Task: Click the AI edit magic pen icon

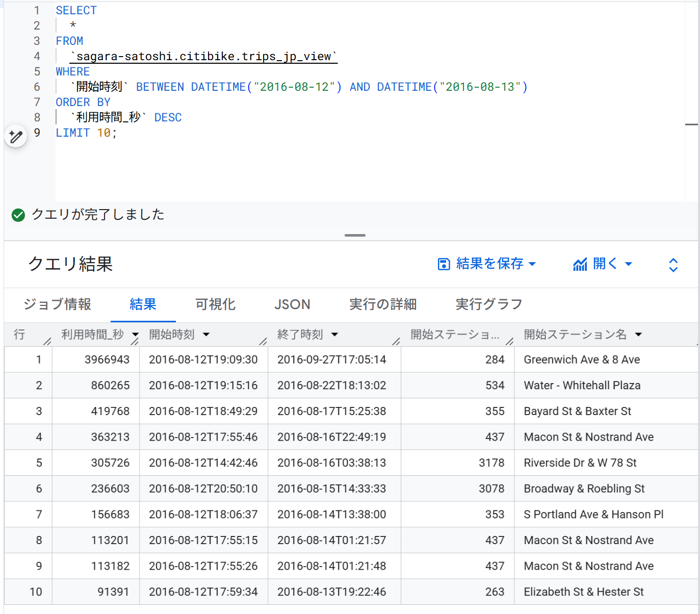Action: 16,136
